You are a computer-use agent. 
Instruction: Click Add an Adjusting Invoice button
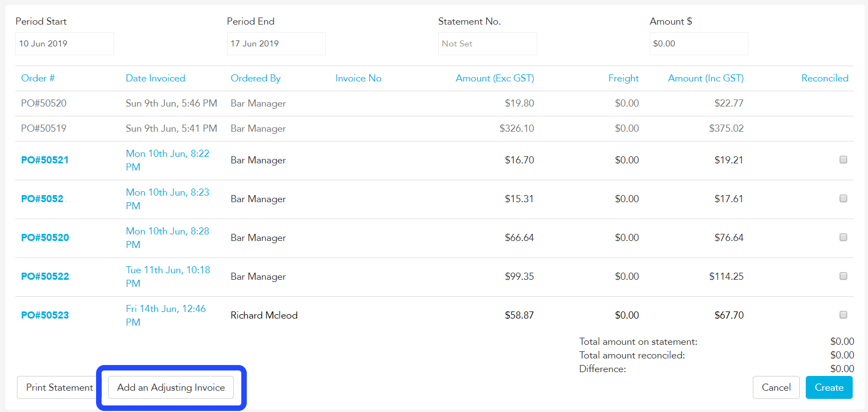tap(171, 387)
